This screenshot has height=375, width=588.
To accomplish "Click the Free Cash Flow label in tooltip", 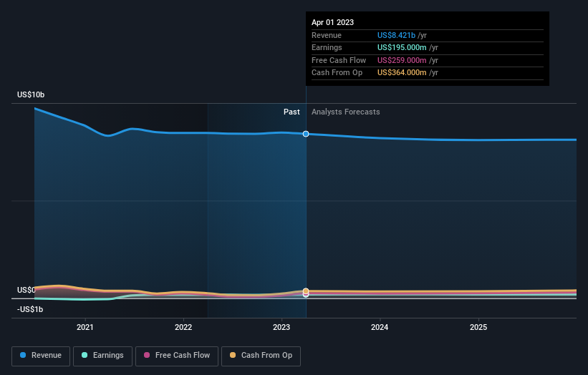I will (x=339, y=60).
